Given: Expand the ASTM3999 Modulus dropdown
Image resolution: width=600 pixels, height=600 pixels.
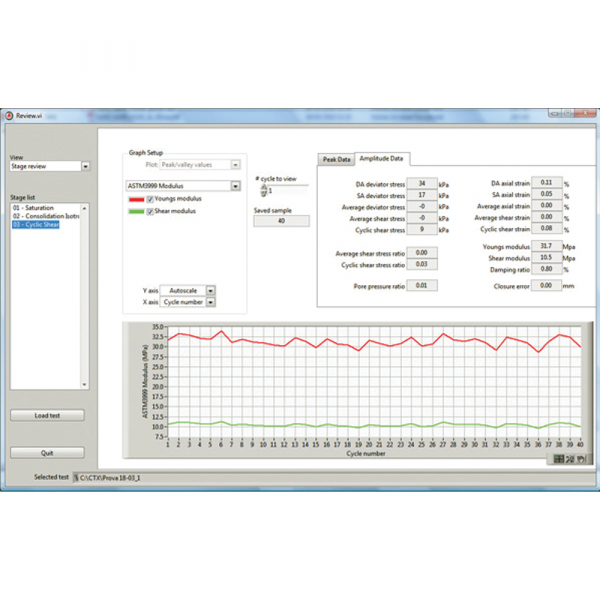Looking at the screenshot, I should pyautogui.click(x=235, y=186).
